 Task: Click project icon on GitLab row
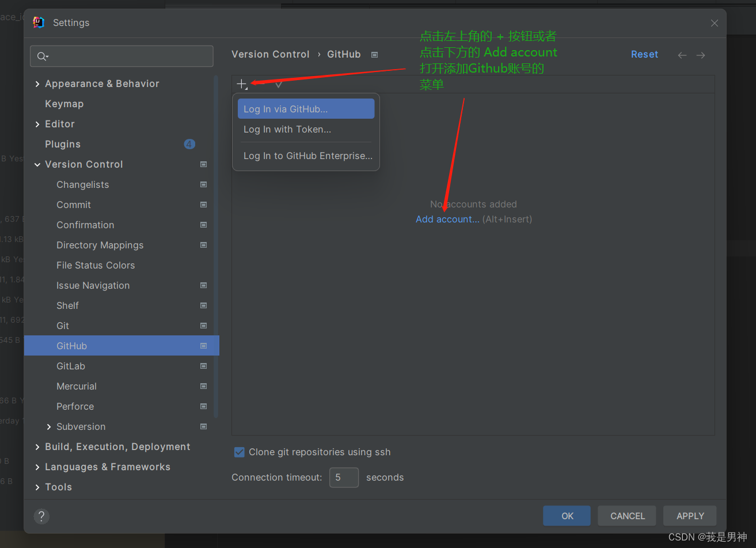click(203, 366)
